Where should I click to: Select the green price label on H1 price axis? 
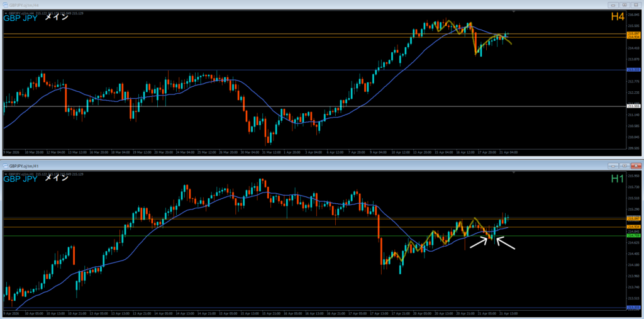coord(633,236)
